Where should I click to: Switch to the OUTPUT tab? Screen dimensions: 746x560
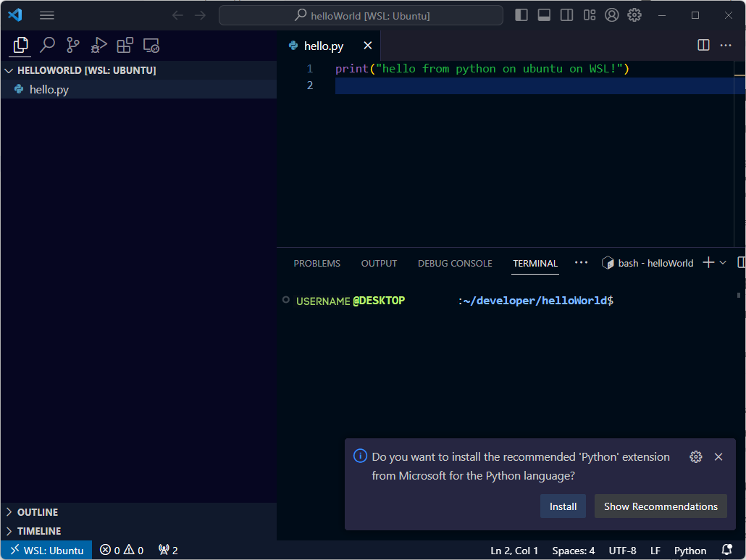pyautogui.click(x=378, y=263)
